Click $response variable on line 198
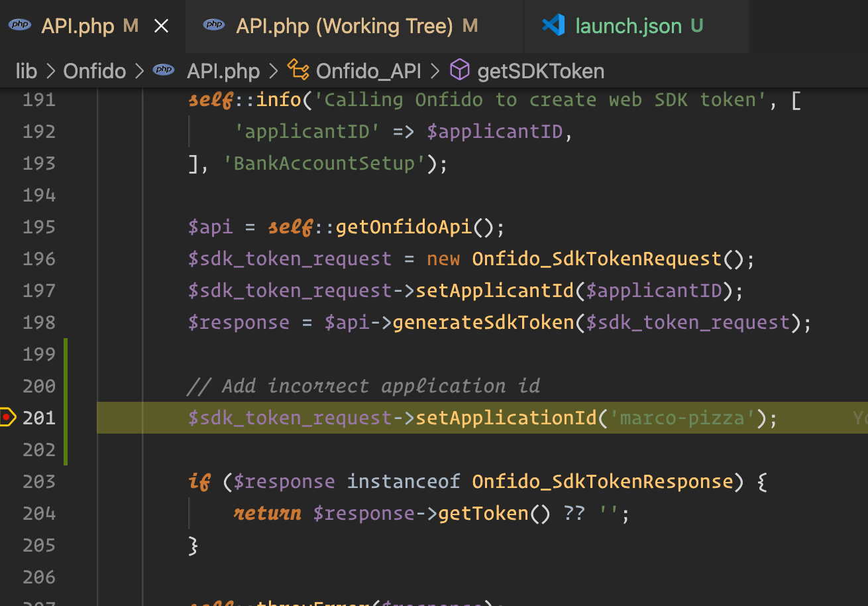This screenshot has height=606, width=868. (x=239, y=323)
